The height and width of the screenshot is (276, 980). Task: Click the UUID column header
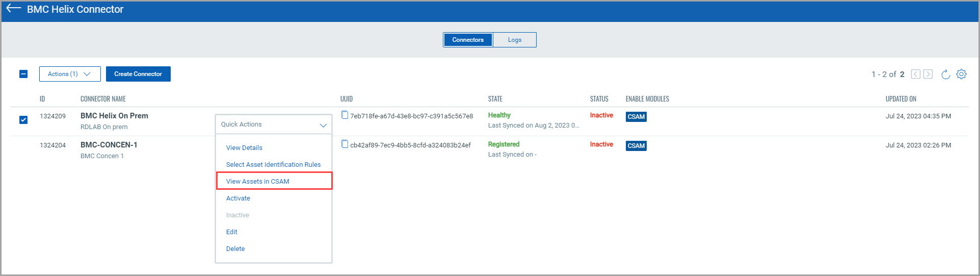[x=347, y=99]
